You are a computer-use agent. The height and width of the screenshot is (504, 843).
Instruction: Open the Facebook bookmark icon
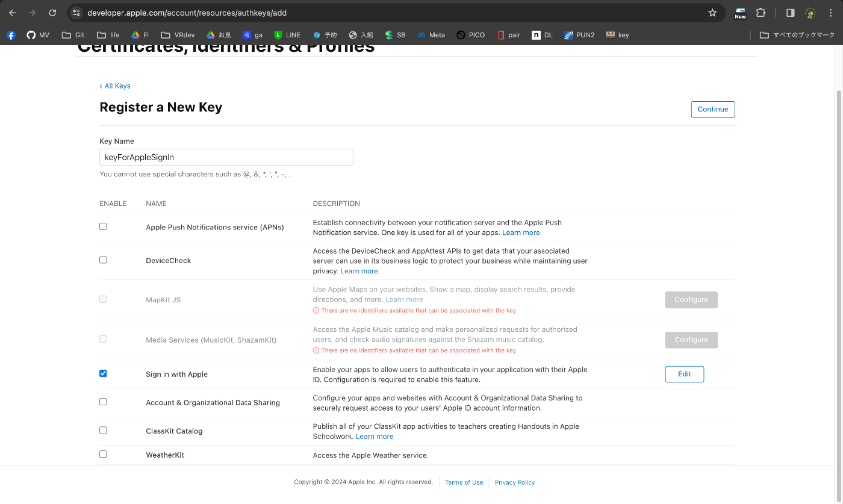coord(11,35)
